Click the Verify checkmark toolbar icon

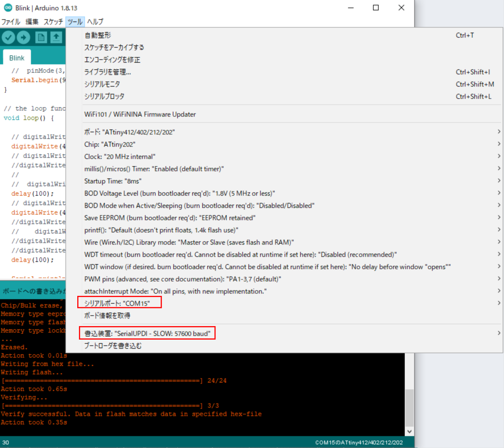pyautogui.click(x=8, y=37)
